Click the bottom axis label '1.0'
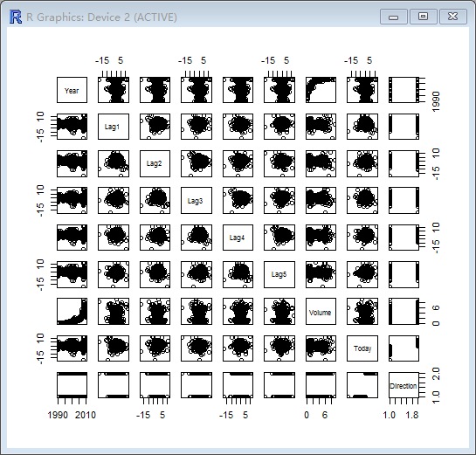Viewport: 476px width, 455px height. (x=390, y=415)
